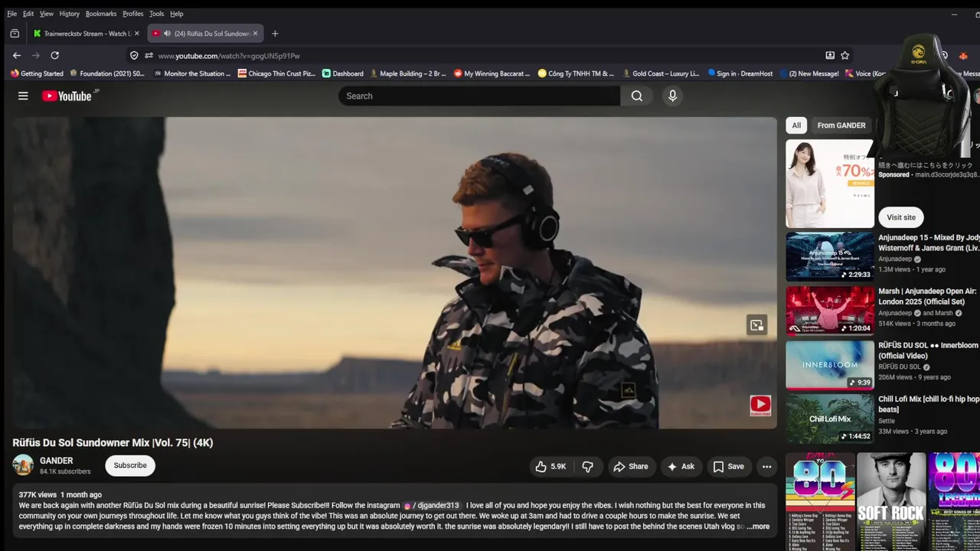
Task: Open the Getting Started bookmark
Action: click(x=37, y=73)
